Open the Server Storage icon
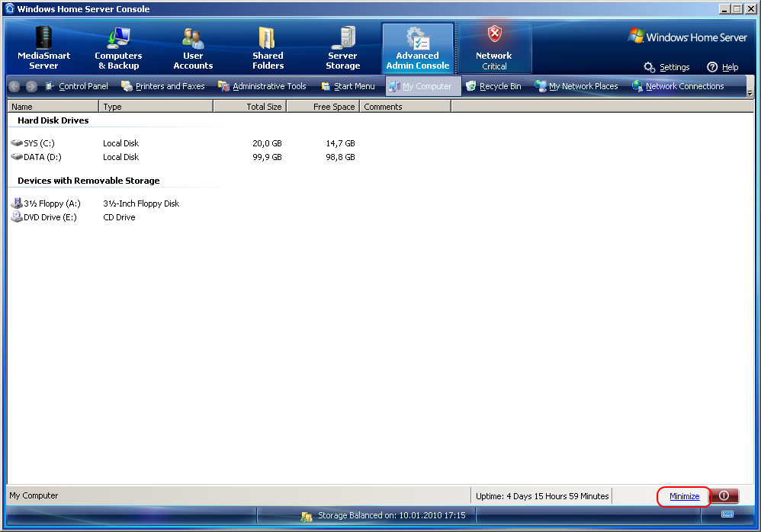 click(343, 38)
